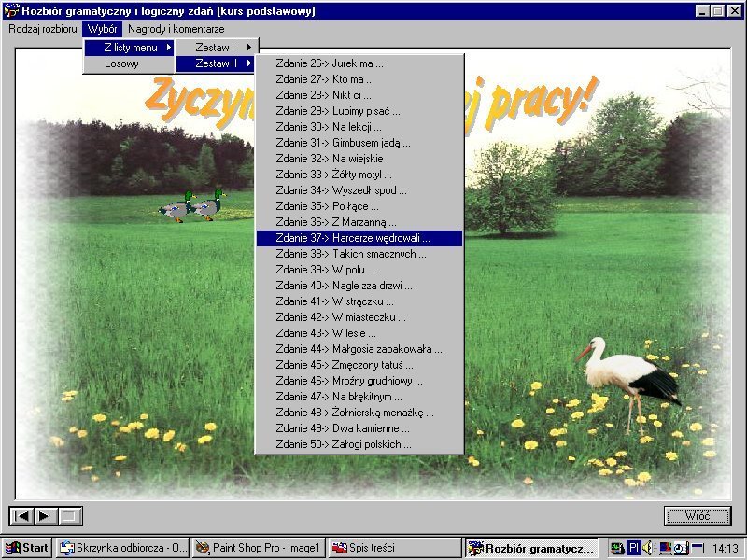Click the Pl keyboard language indicator
This screenshot has width=747, height=560.
632,548
